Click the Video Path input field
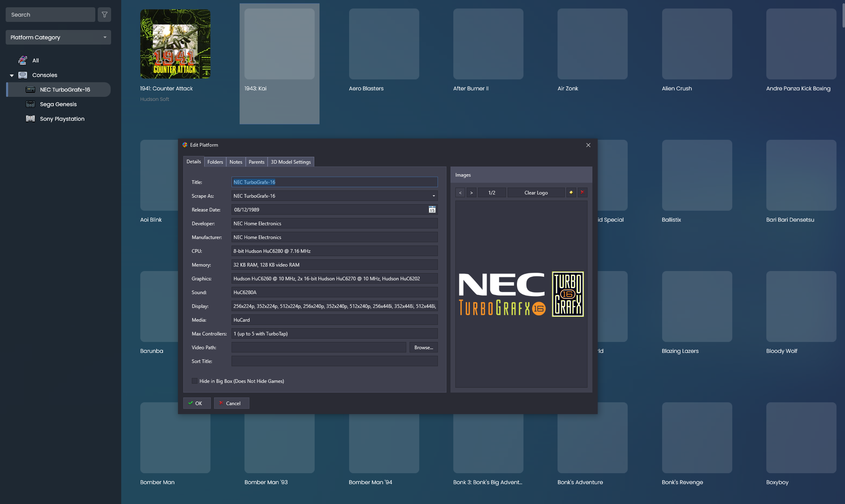The height and width of the screenshot is (504, 845). coord(319,347)
